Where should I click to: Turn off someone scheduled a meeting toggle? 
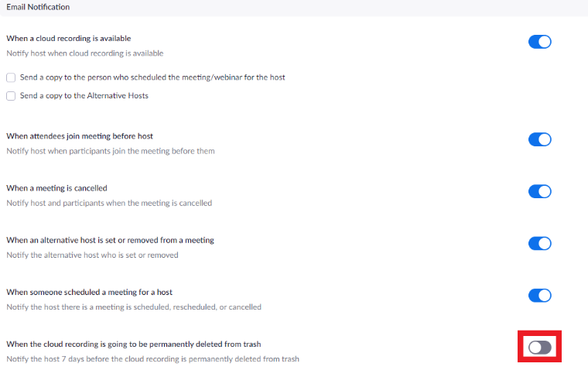[539, 295]
